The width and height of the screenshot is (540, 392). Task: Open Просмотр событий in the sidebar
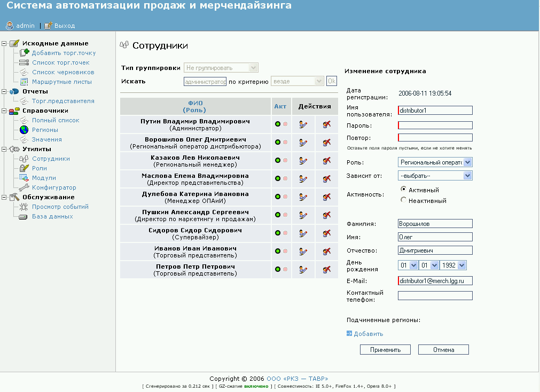(x=60, y=207)
